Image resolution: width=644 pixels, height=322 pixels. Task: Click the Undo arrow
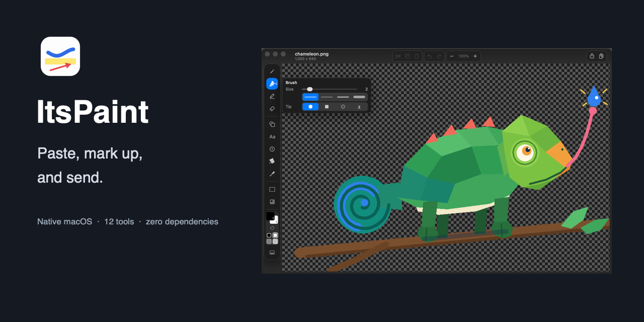click(430, 56)
